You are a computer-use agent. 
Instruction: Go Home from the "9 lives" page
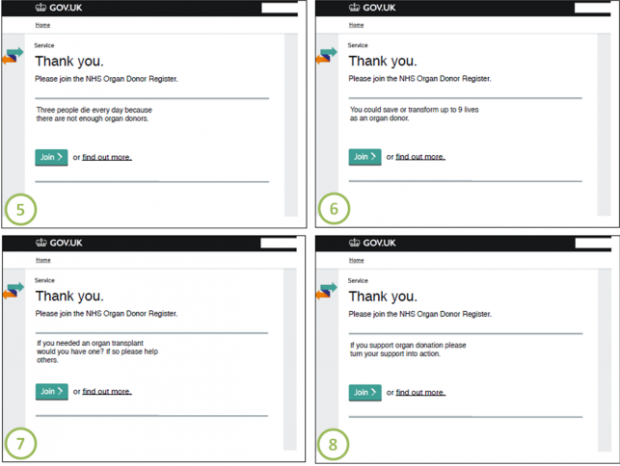coord(356,25)
